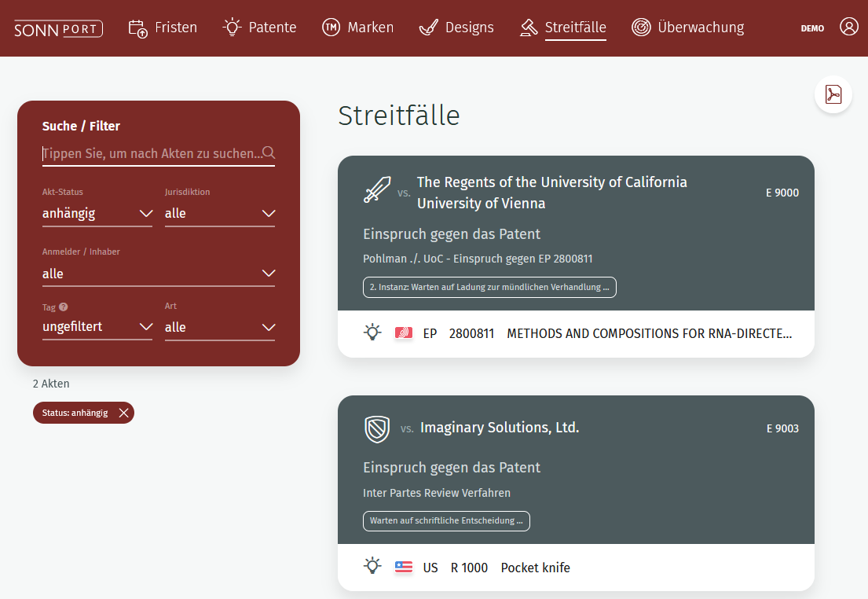Export list as PDF
Image resolution: width=868 pixels, height=599 pixels.
pos(833,94)
